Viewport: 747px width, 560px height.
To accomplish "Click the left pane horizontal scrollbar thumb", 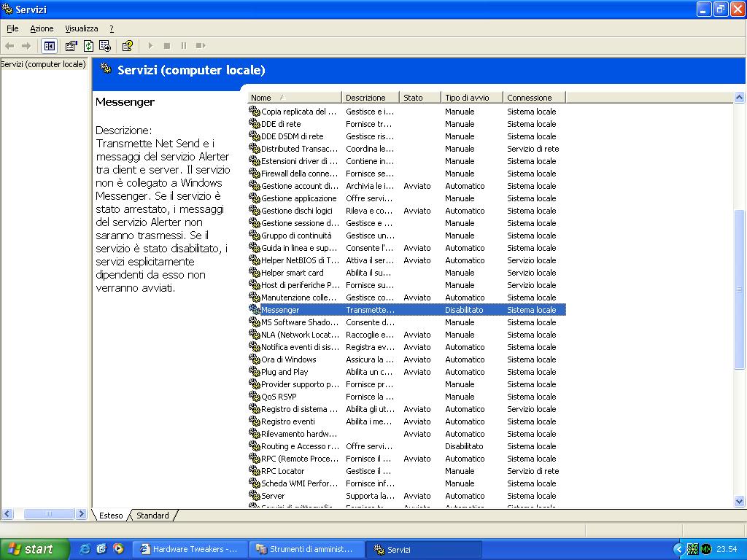I will [x=49, y=514].
